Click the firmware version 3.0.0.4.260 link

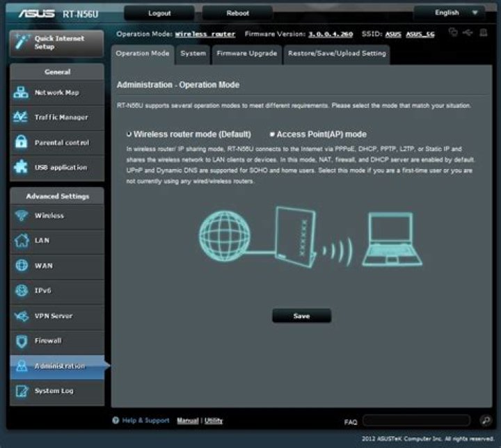(331, 34)
